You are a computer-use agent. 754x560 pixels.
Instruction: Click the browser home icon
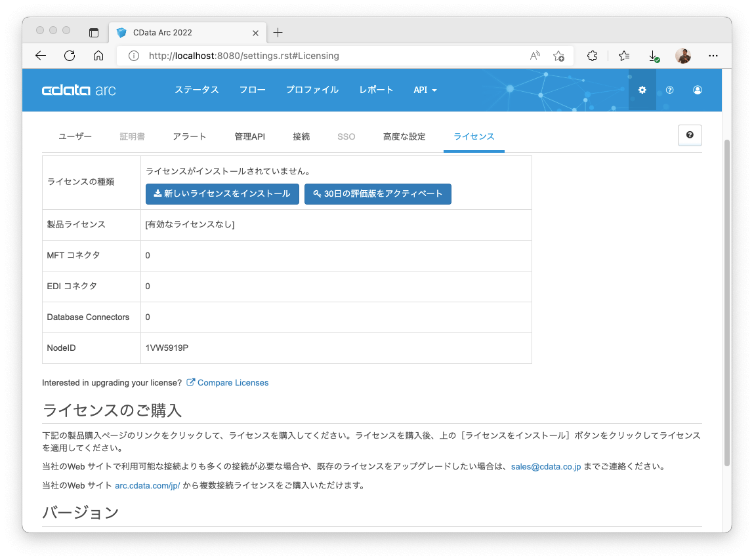[98, 56]
